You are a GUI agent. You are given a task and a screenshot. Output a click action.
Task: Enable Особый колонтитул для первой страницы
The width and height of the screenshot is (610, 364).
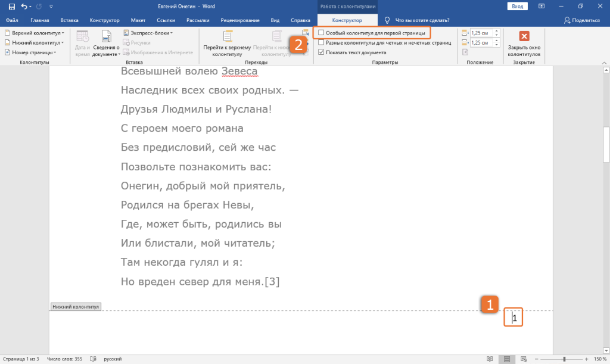(x=321, y=33)
